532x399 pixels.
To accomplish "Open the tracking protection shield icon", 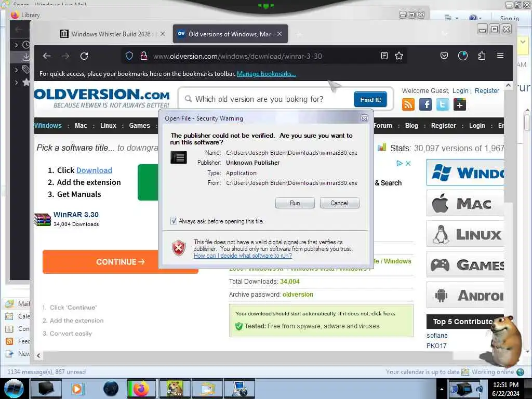I will click(x=129, y=56).
